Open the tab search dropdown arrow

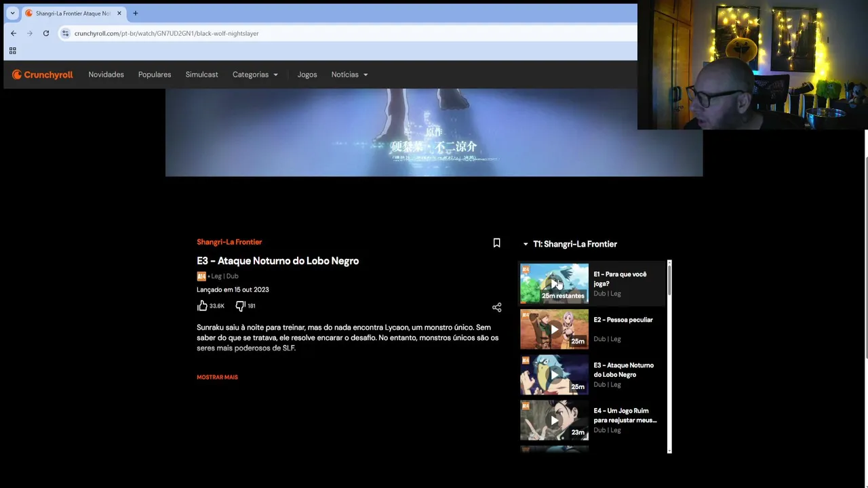coord(12,13)
